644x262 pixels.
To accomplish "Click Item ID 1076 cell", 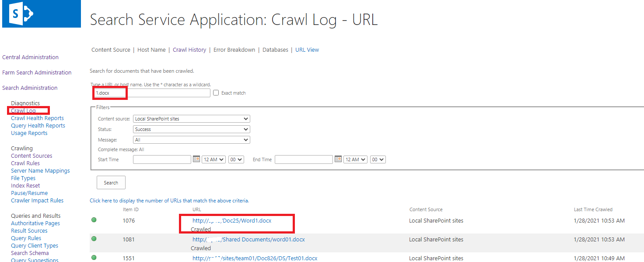I will (x=129, y=221).
